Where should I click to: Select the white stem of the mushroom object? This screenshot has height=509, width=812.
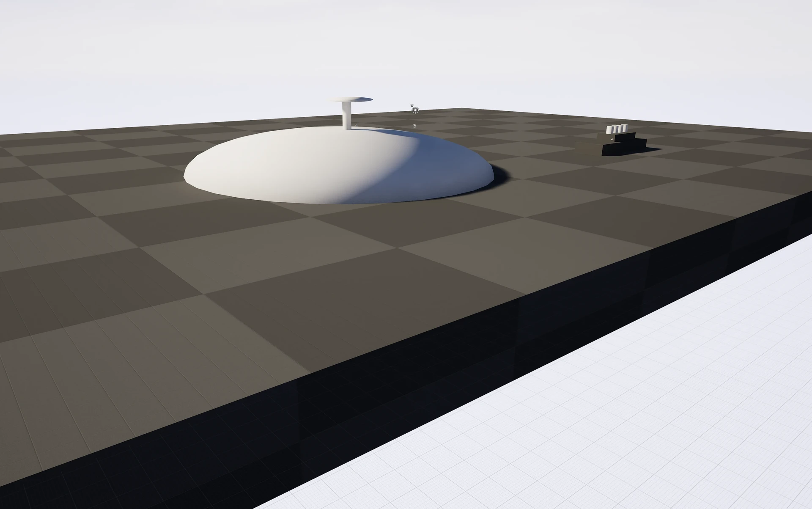point(348,116)
